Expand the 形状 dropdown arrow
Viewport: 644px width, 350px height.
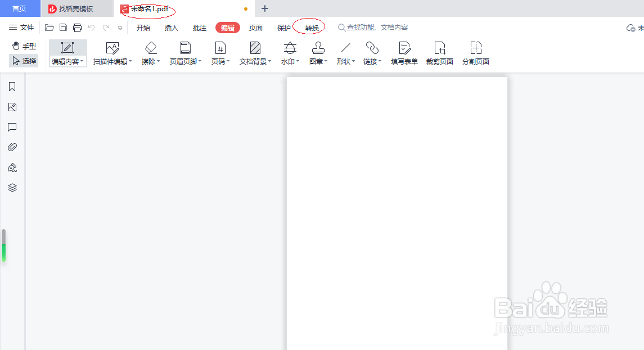pos(354,61)
